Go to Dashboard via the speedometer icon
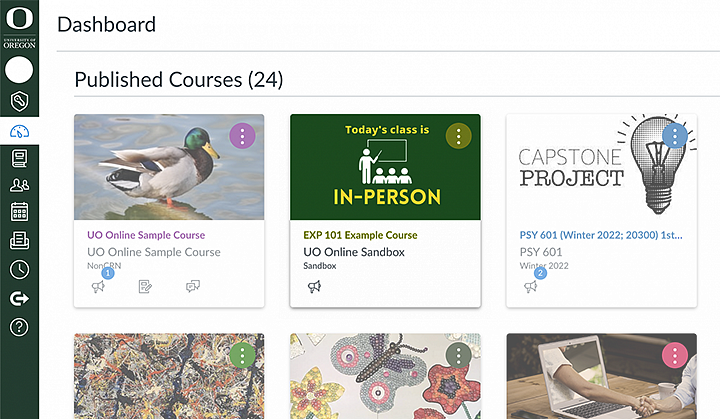 click(x=19, y=132)
